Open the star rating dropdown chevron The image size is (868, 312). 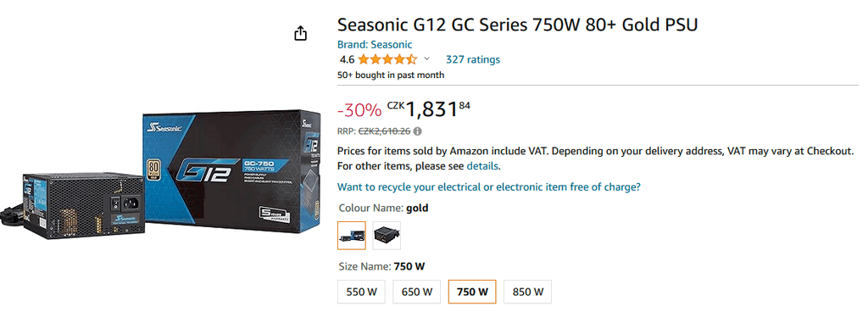tap(427, 58)
